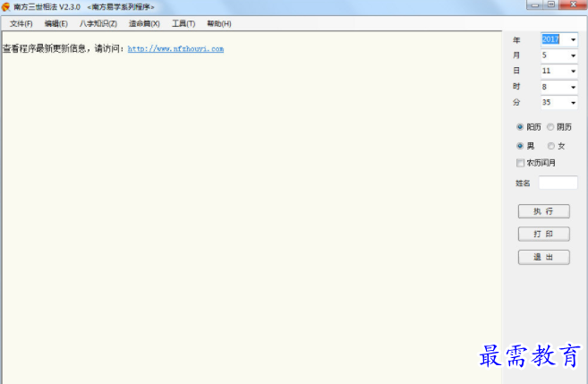Click the app icon in title bar

pos(5,7)
